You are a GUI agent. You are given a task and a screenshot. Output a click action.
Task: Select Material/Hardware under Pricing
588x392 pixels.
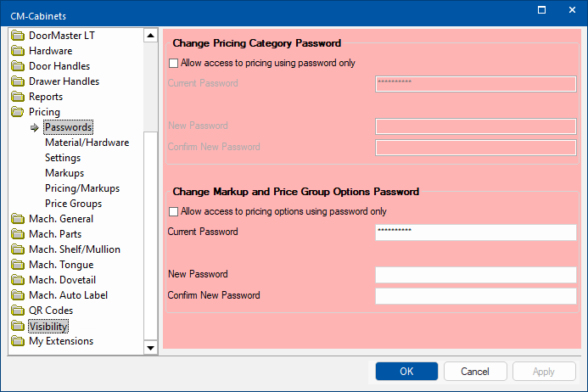click(x=87, y=143)
